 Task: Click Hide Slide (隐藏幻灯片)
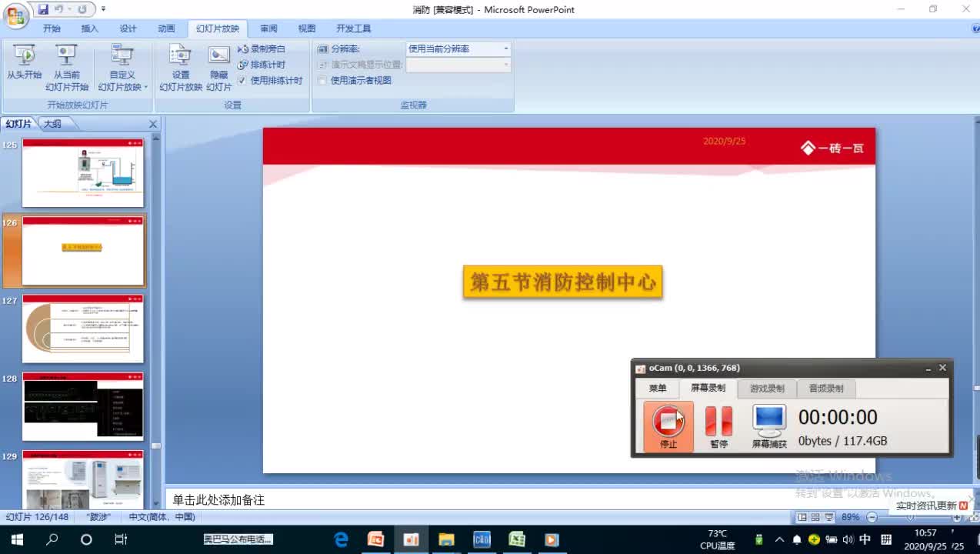(219, 68)
